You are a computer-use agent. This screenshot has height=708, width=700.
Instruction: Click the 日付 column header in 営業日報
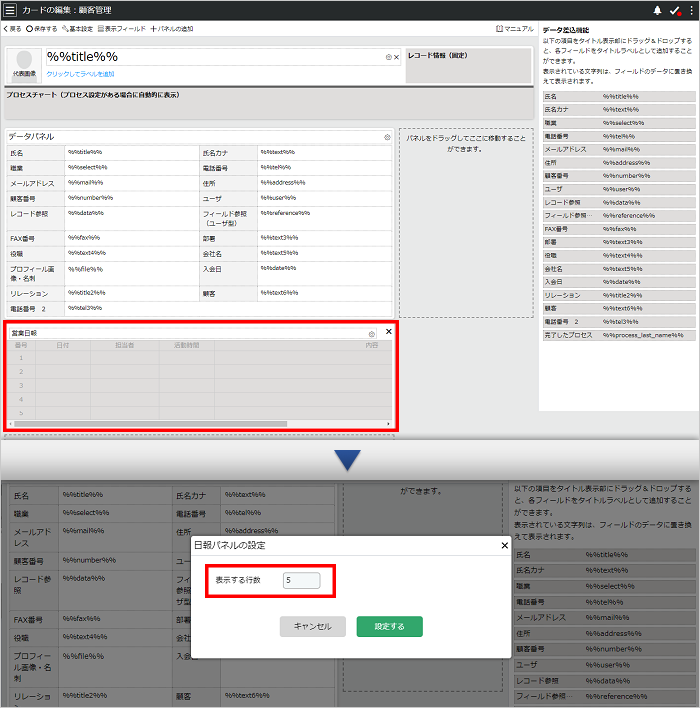point(63,345)
